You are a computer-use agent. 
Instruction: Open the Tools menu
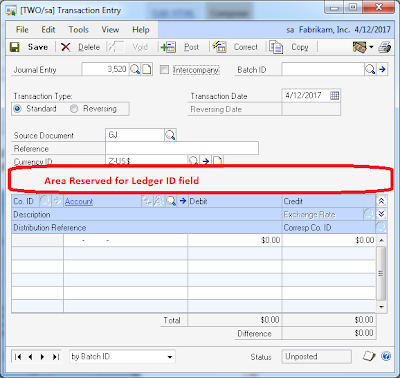point(79,30)
